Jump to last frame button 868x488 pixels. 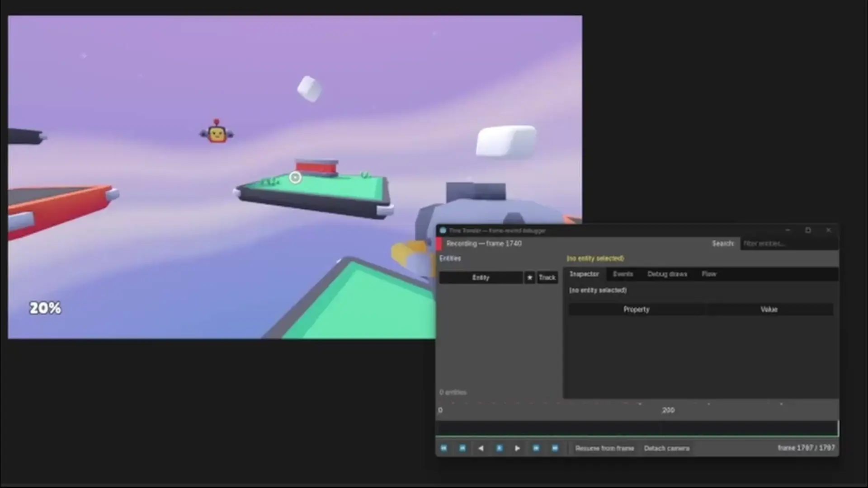click(555, 448)
